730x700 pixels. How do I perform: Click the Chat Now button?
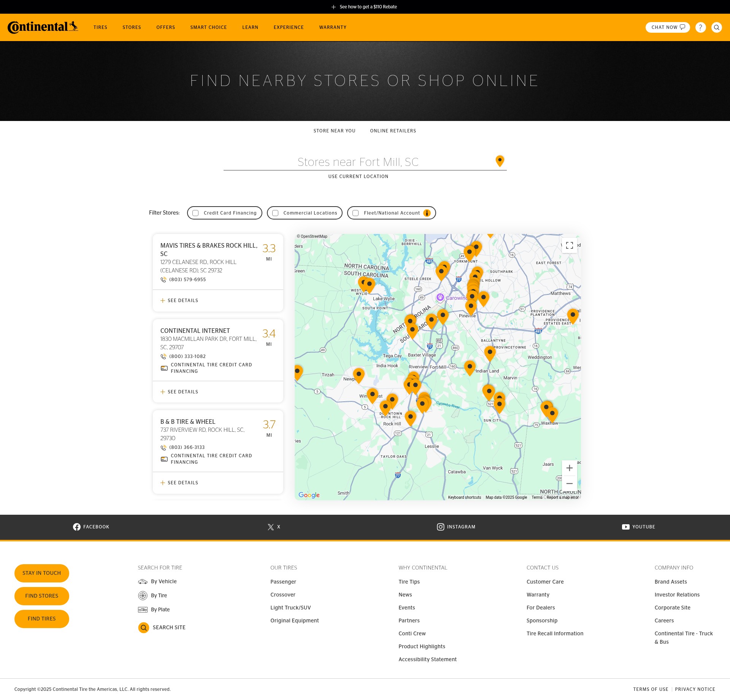[x=668, y=27]
